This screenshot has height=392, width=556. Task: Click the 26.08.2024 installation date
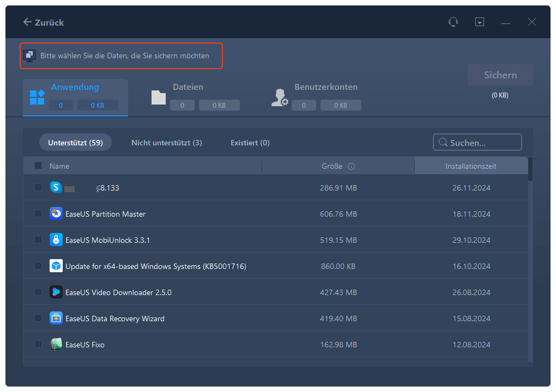tap(472, 292)
